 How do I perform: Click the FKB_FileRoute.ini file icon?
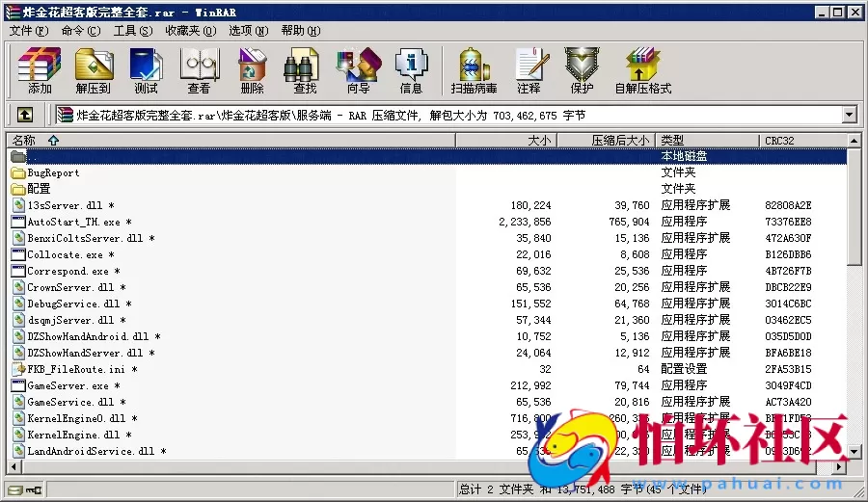pos(18,369)
